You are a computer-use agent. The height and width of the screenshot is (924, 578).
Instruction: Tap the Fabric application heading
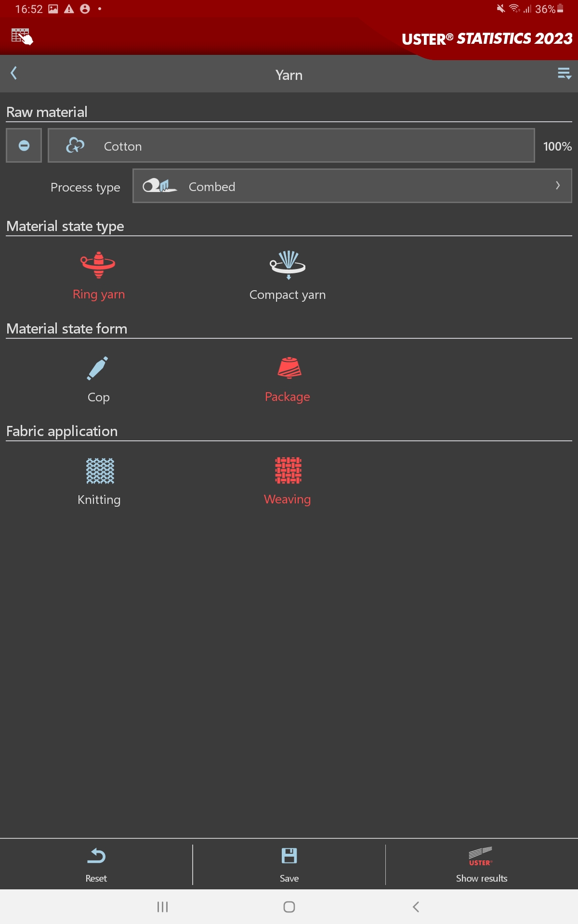(62, 431)
